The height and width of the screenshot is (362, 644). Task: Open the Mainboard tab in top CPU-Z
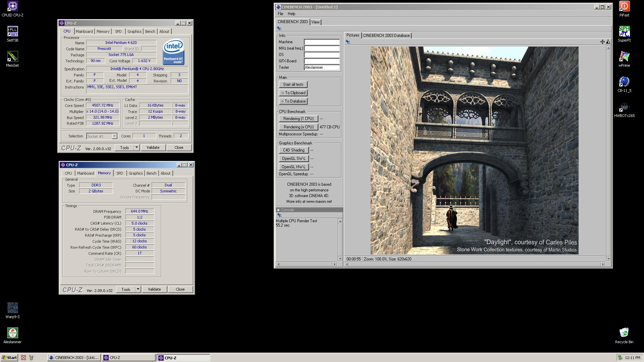84,32
